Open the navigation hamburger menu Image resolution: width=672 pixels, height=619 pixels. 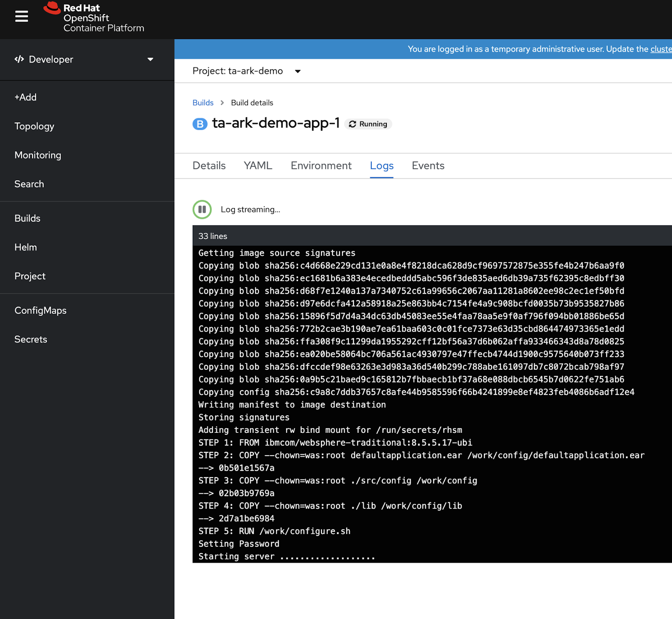21,16
